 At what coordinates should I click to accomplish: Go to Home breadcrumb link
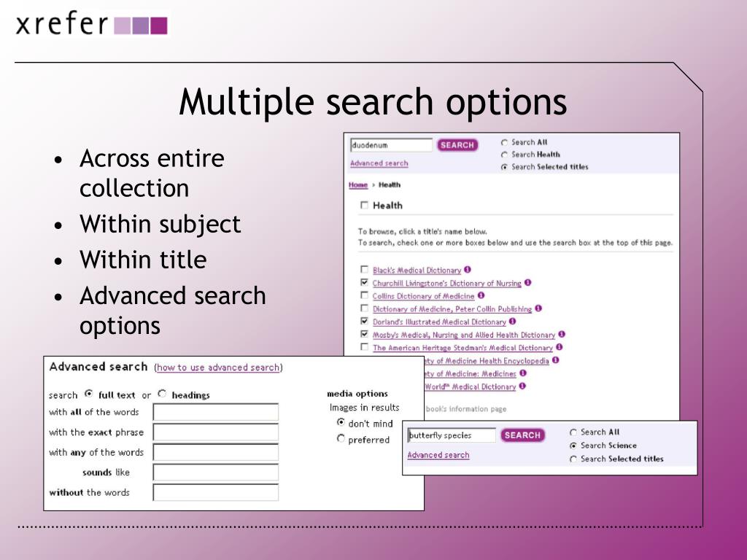(x=358, y=184)
